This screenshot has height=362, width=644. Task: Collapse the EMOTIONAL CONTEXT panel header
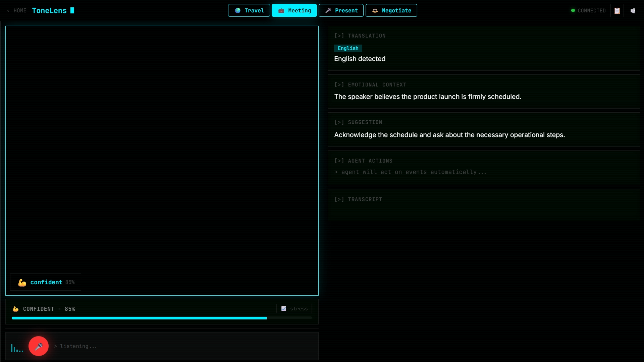point(370,85)
